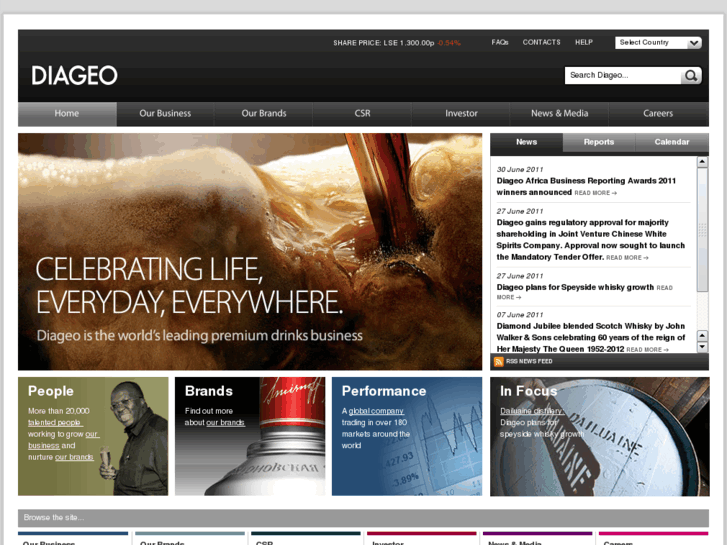
Task: Open the Select Country dropdown
Action: click(x=658, y=43)
